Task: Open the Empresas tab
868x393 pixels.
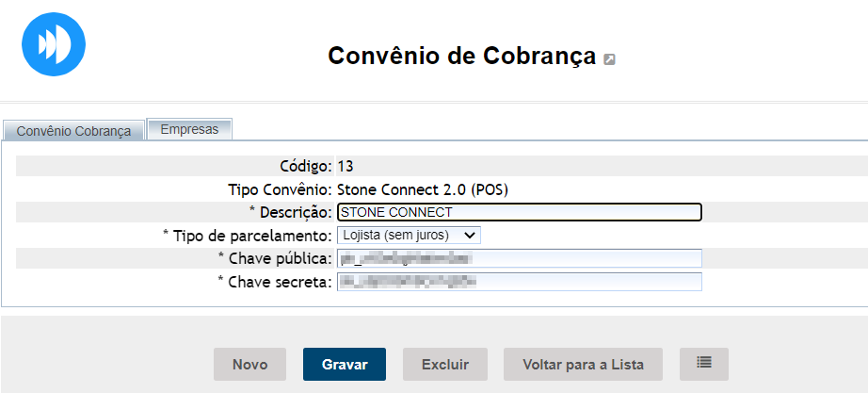Action: click(189, 129)
